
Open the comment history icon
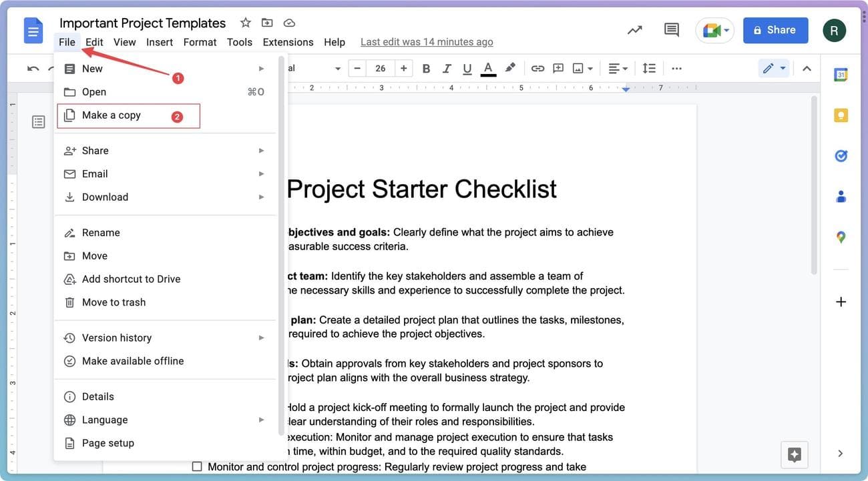671,30
